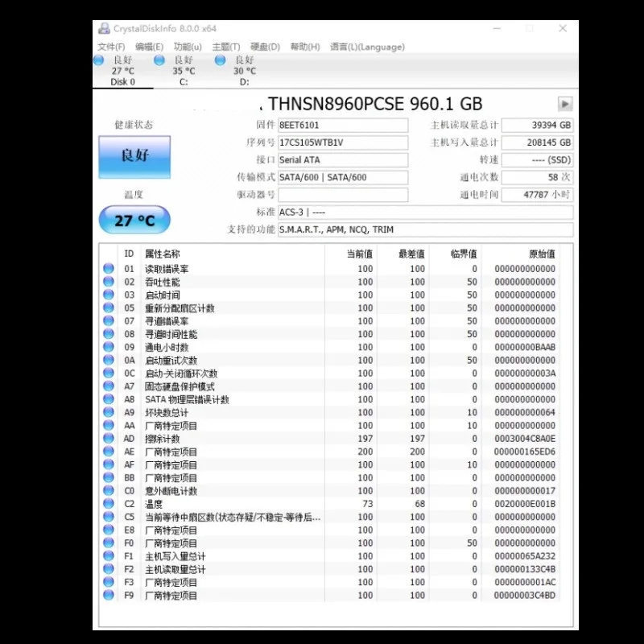Select the C: drive tab
Image resolution: width=644 pixels, height=644 pixels.
[x=184, y=71]
